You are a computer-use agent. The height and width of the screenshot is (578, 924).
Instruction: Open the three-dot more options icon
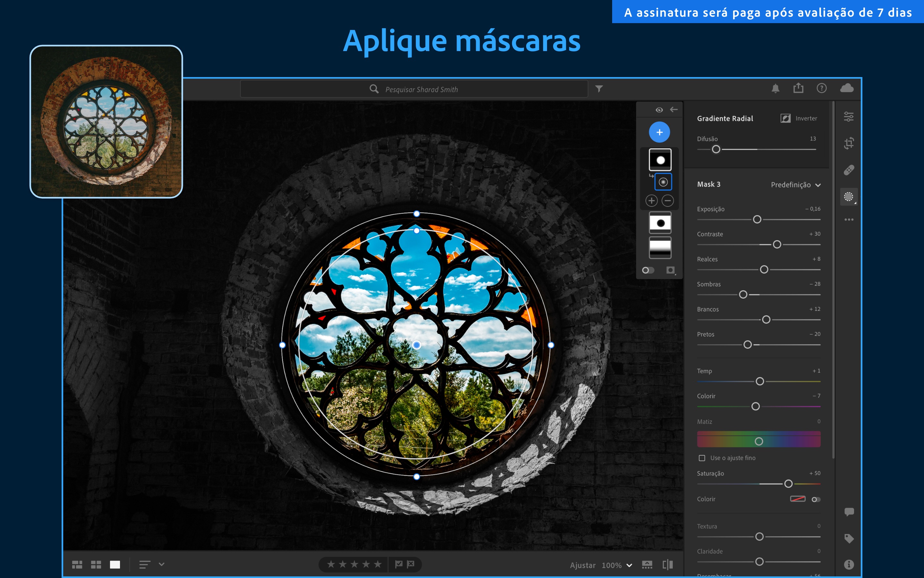pyautogui.click(x=848, y=219)
